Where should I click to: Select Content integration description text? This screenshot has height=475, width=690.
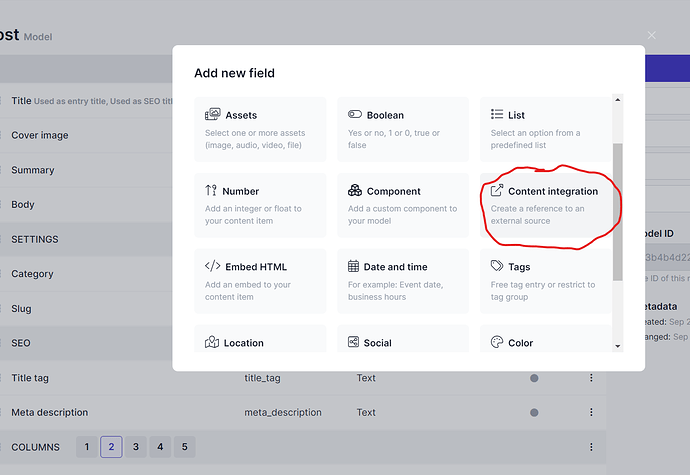537,214
